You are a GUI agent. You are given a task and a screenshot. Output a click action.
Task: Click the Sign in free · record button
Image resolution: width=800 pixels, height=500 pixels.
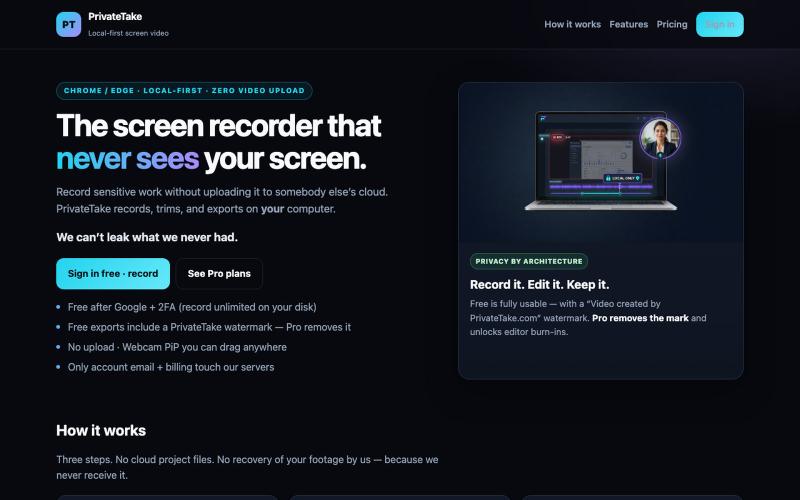(x=113, y=273)
